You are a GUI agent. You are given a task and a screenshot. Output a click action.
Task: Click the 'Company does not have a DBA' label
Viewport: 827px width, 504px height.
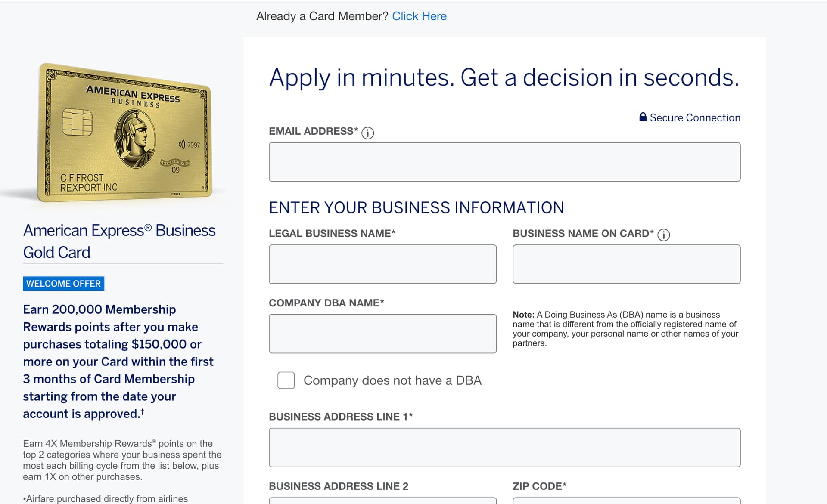point(392,380)
